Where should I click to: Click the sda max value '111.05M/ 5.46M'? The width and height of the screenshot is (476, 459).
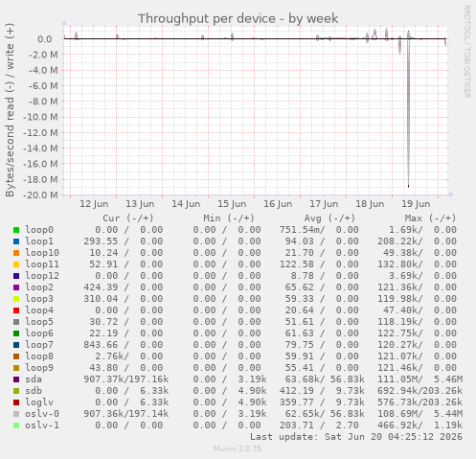click(x=419, y=379)
